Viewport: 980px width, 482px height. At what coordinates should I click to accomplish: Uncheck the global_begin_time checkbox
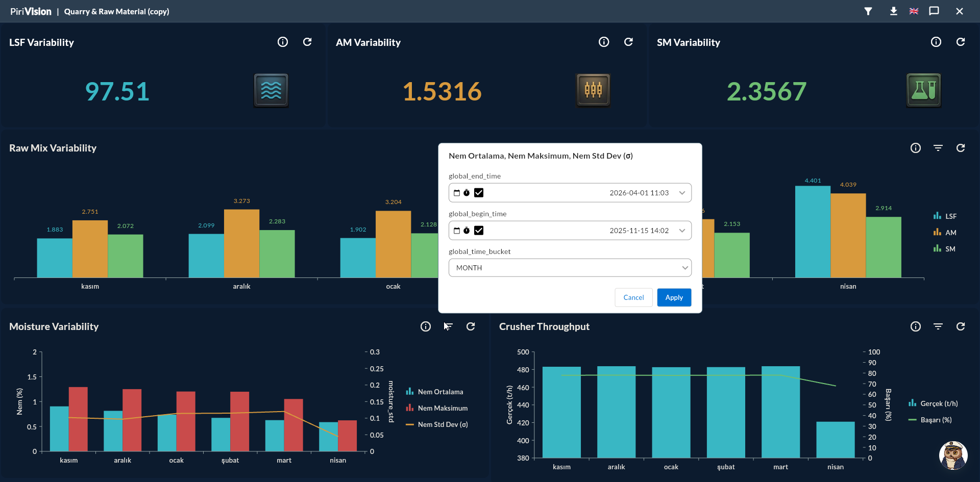point(479,231)
